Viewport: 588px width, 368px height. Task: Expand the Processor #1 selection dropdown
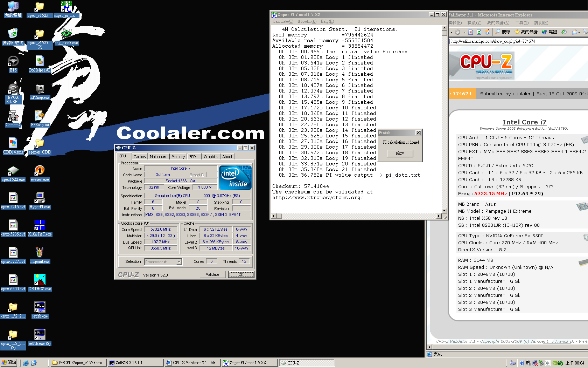pyautogui.click(x=179, y=262)
